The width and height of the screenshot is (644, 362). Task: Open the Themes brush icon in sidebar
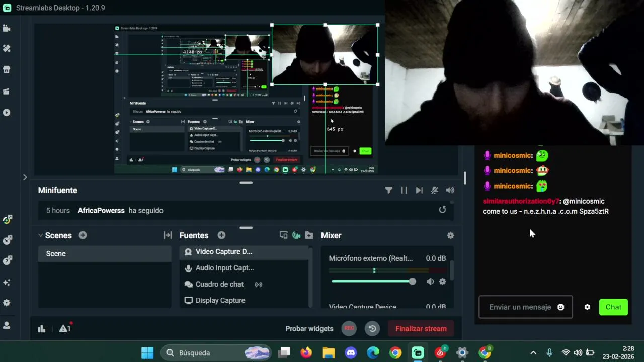coord(7,49)
